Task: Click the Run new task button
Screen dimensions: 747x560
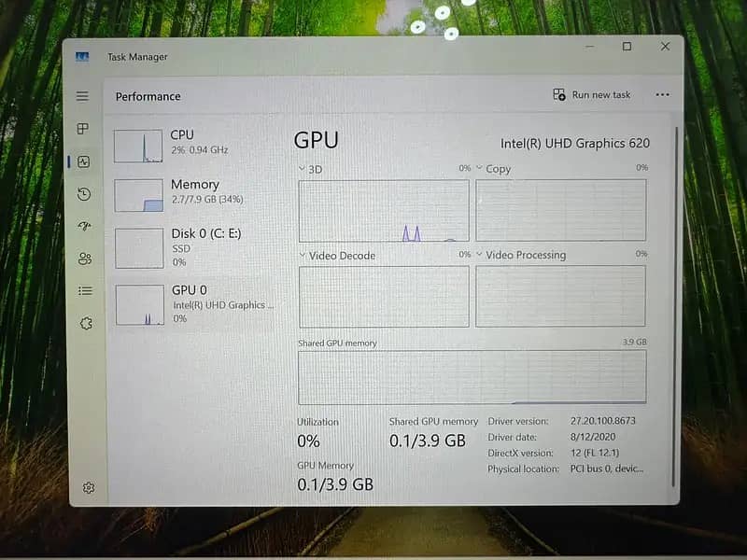Action: pyautogui.click(x=592, y=94)
